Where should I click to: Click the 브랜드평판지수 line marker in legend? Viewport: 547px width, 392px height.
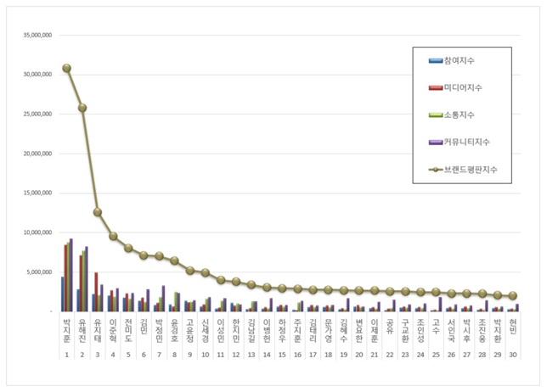434,169
